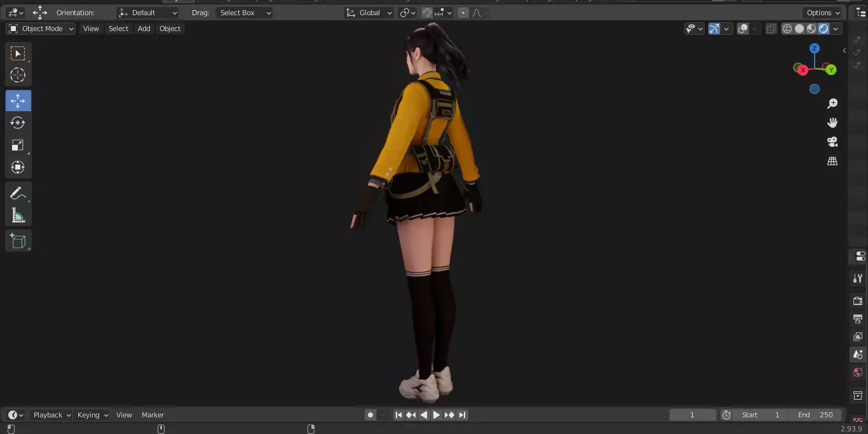Image resolution: width=868 pixels, height=434 pixels.
Task: Click the blue Z axis gizmo
Action: click(x=815, y=48)
